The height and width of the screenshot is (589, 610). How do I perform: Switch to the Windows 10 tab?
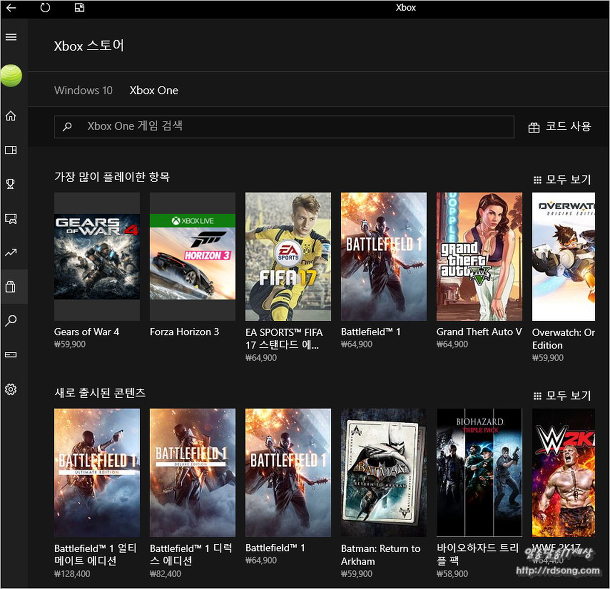83,90
